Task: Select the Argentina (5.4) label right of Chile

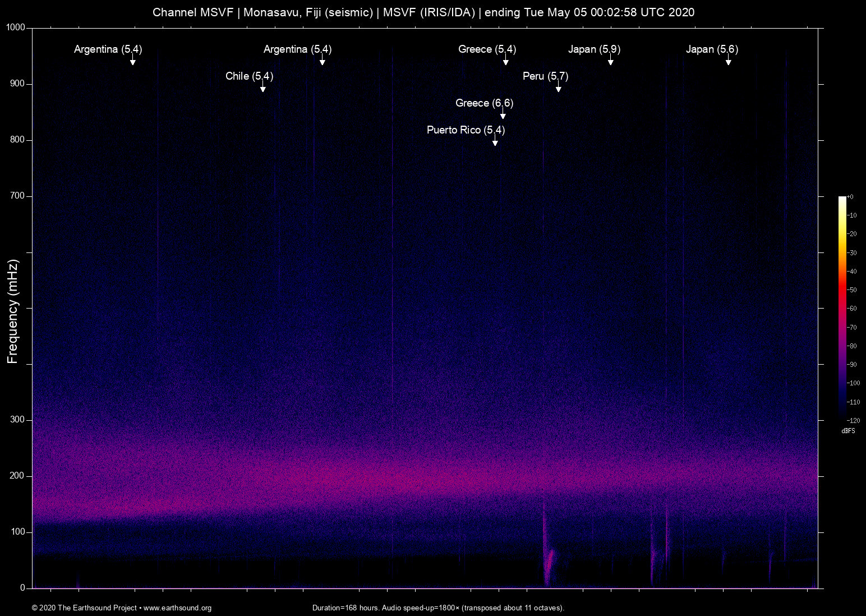Action: point(297,49)
